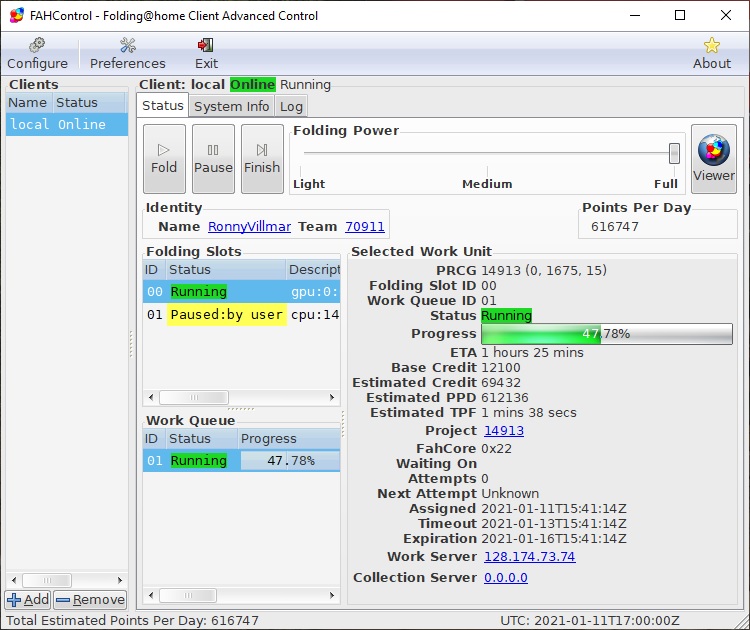This screenshot has width=750, height=630.
Task: Click Folding Slots scrollbar left arrow
Action: 151,397
